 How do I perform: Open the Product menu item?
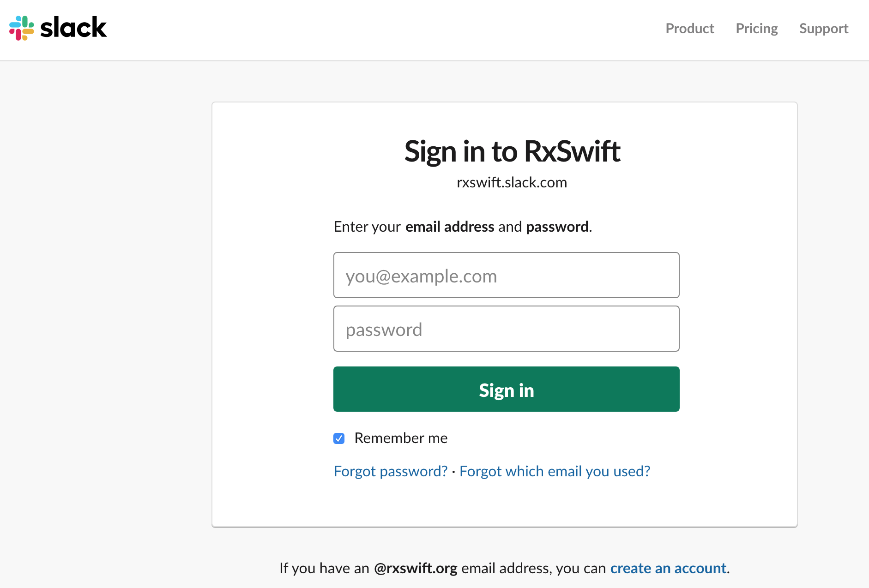[690, 29]
